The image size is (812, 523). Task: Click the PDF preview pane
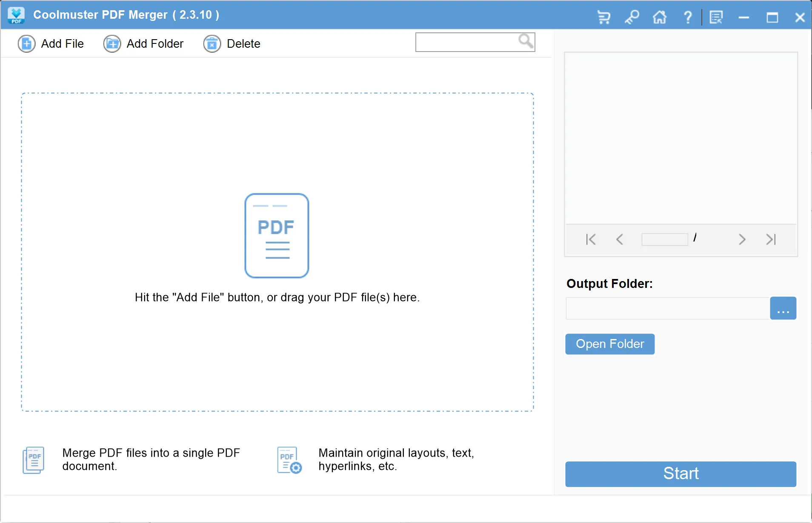(x=681, y=138)
